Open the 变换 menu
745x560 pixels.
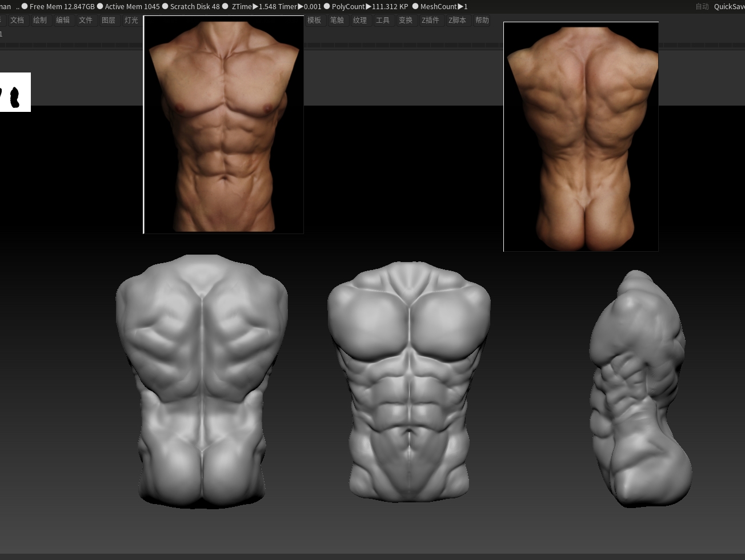tap(406, 20)
